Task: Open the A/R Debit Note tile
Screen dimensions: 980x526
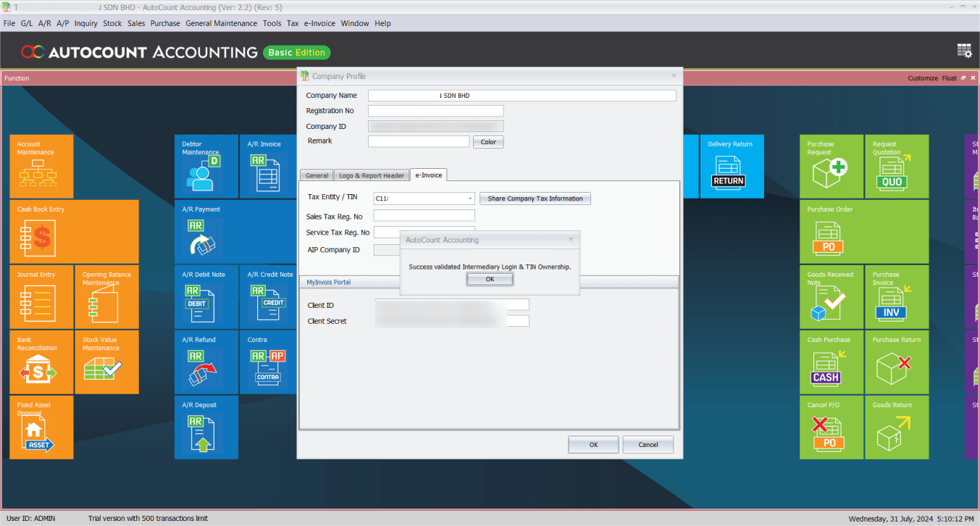Action: tap(206, 297)
